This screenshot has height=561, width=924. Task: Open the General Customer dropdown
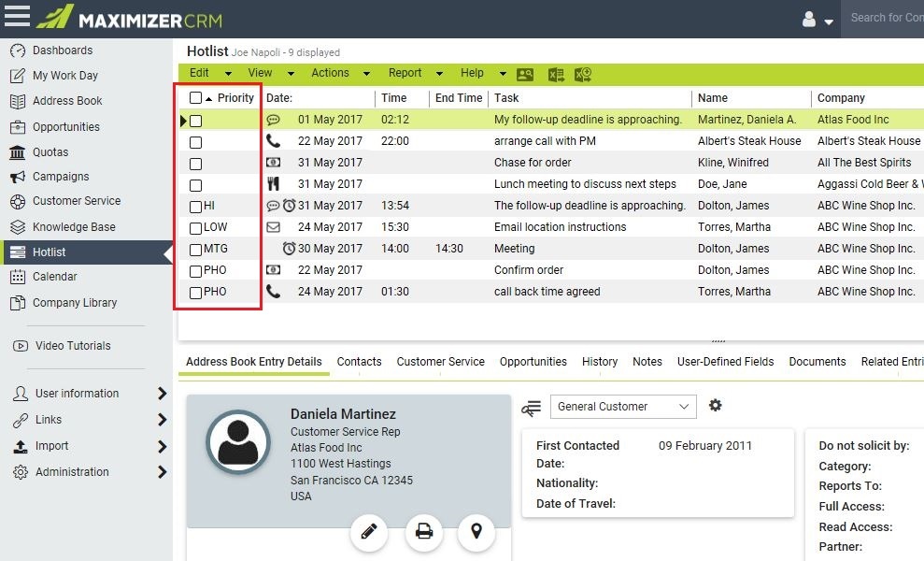[623, 407]
